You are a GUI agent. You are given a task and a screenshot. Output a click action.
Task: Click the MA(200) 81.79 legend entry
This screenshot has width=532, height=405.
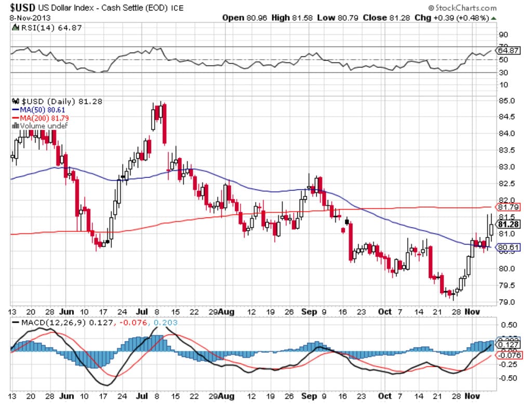[45, 118]
